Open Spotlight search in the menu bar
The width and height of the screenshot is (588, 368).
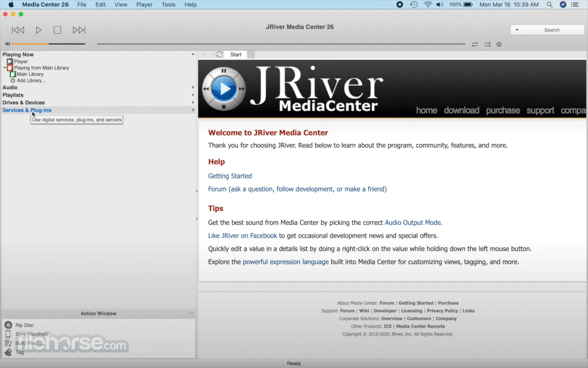coord(549,5)
